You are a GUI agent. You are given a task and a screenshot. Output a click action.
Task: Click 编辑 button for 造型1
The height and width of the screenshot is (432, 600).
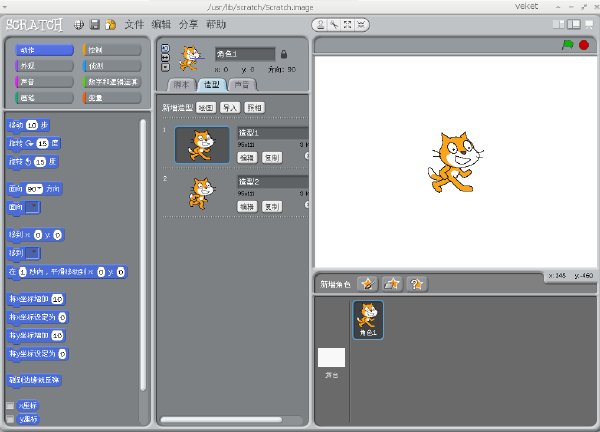tap(247, 158)
